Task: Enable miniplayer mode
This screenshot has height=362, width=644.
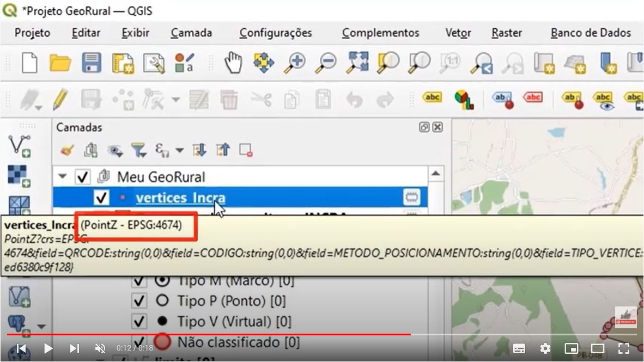Action: pos(572,349)
